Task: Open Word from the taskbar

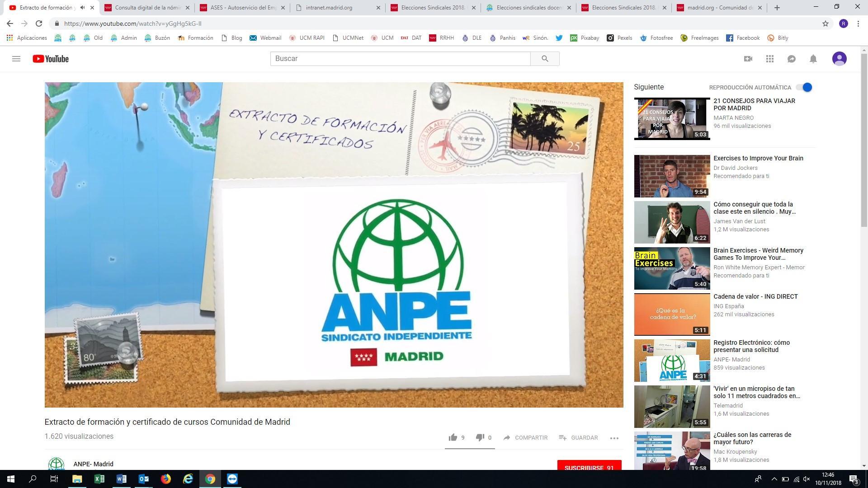Action: (x=121, y=479)
